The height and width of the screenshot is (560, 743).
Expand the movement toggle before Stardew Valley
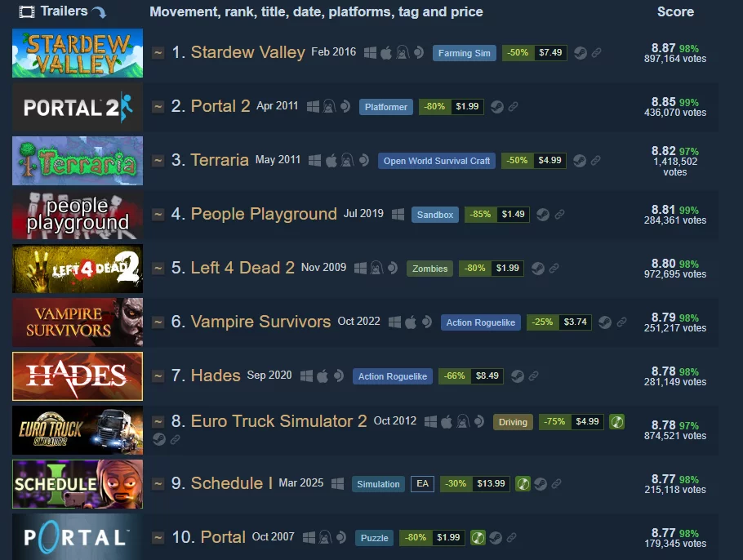158,52
